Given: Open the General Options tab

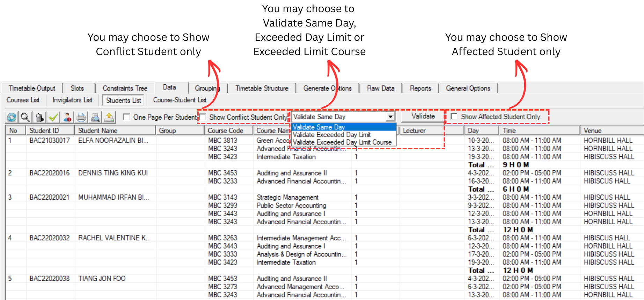Looking at the screenshot, I should (468, 88).
